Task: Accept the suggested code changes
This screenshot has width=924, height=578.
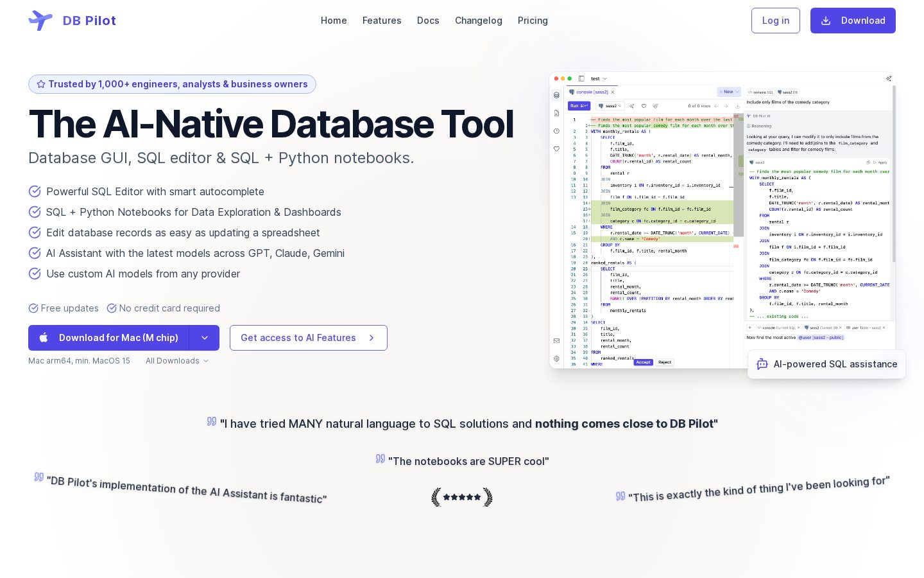Action: tap(643, 362)
